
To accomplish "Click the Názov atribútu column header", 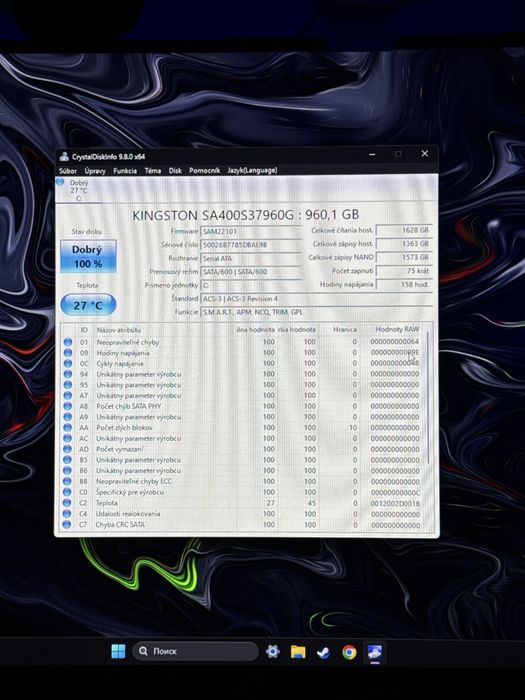I will [119, 330].
